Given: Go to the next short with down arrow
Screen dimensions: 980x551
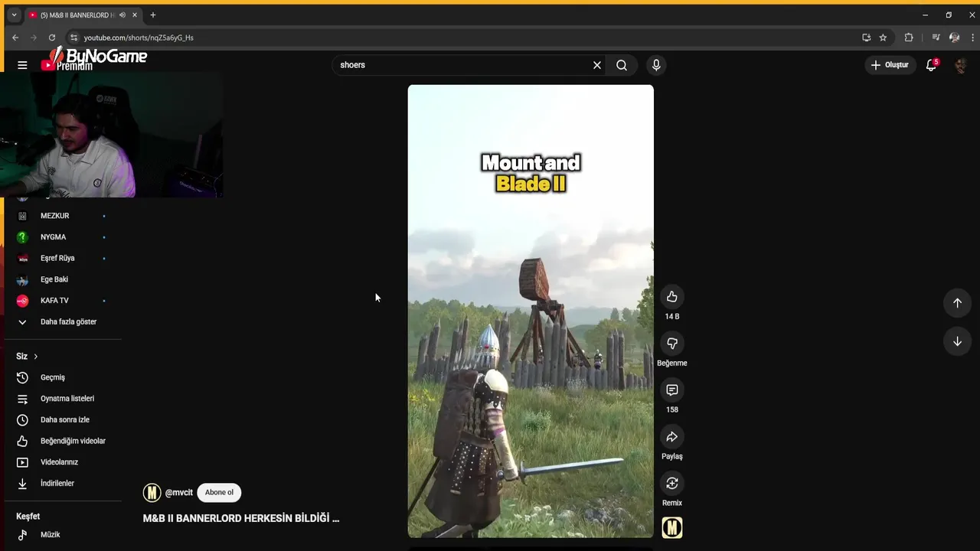Looking at the screenshot, I should coord(957,341).
